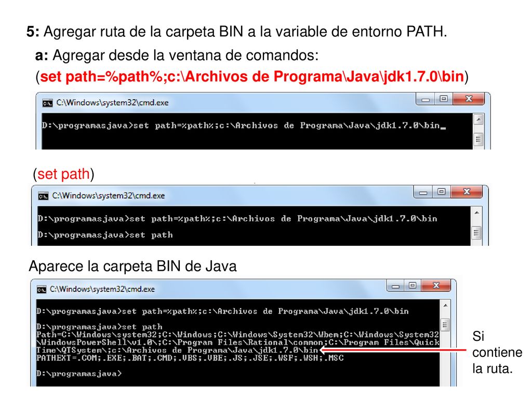Viewport: 532px width, 399px height.
Task: Click the scroll-up arrow in the middle cmd window
Action: click(x=476, y=212)
